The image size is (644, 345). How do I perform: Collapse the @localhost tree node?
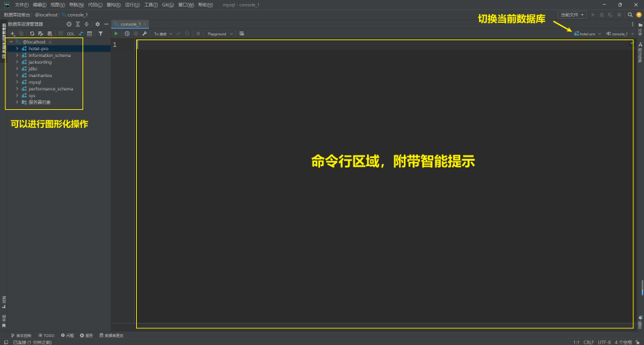11,42
